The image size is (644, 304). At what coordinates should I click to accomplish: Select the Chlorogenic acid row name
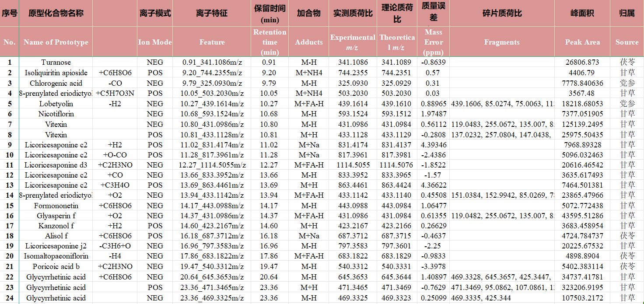(x=56, y=83)
